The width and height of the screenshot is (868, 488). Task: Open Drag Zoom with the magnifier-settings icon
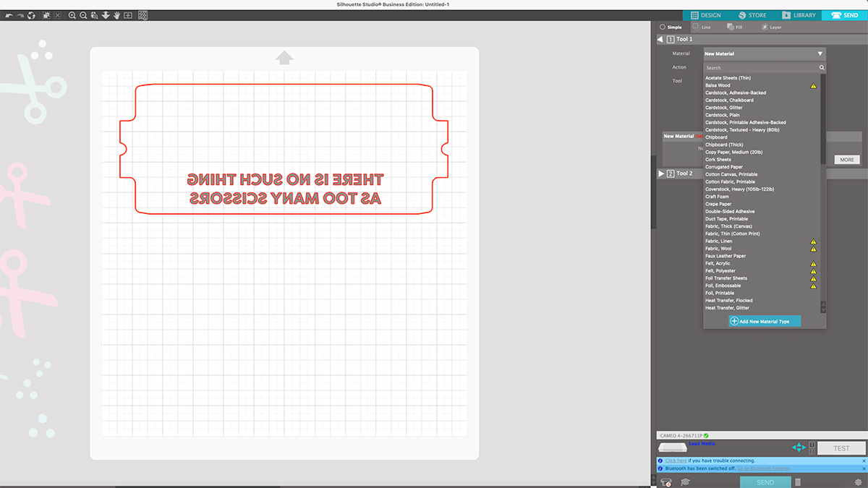tap(94, 14)
